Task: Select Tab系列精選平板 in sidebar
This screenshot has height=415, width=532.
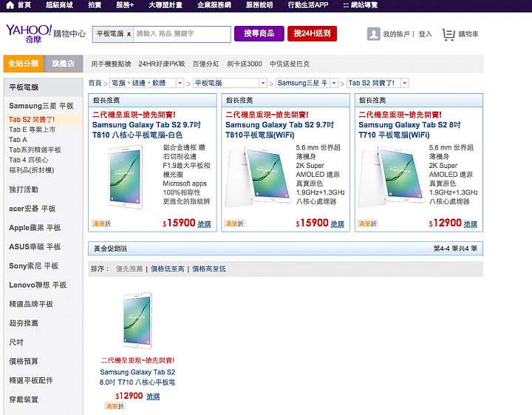Action: coord(35,149)
